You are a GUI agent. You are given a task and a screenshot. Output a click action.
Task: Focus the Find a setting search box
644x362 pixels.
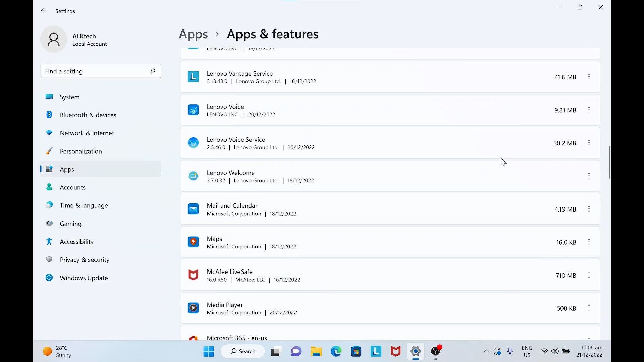pyautogui.click(x=101, y=71)
